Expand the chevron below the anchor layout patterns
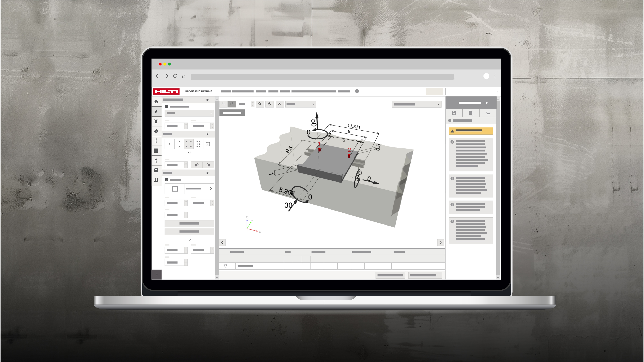The width and height of the screenshot is (644, 362). (189, 152)
